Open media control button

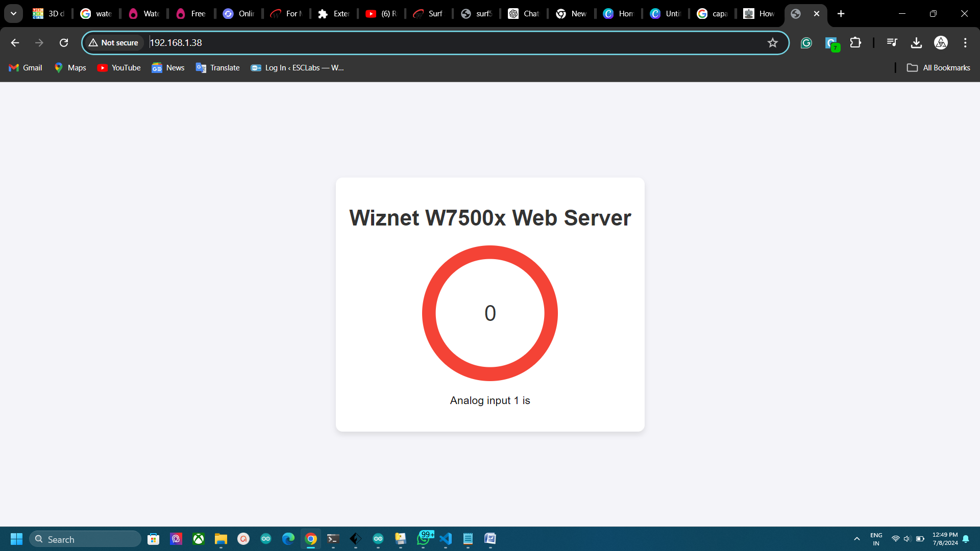point(892,43)
